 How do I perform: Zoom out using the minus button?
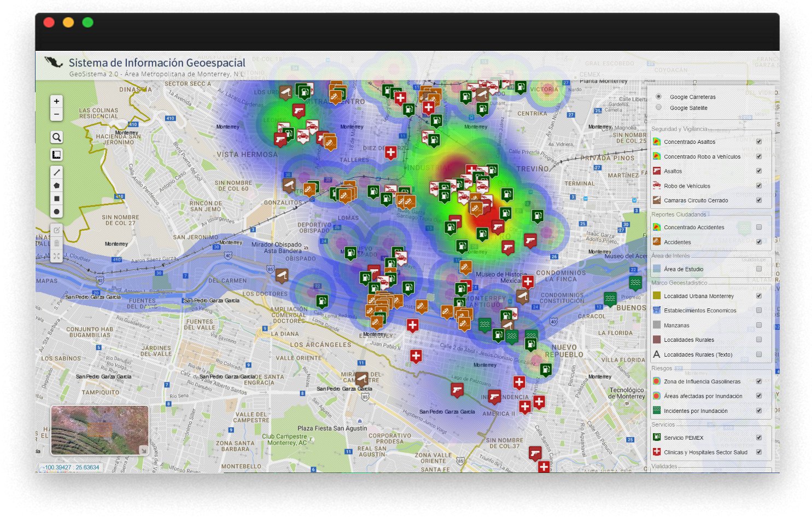pos(56,114)
